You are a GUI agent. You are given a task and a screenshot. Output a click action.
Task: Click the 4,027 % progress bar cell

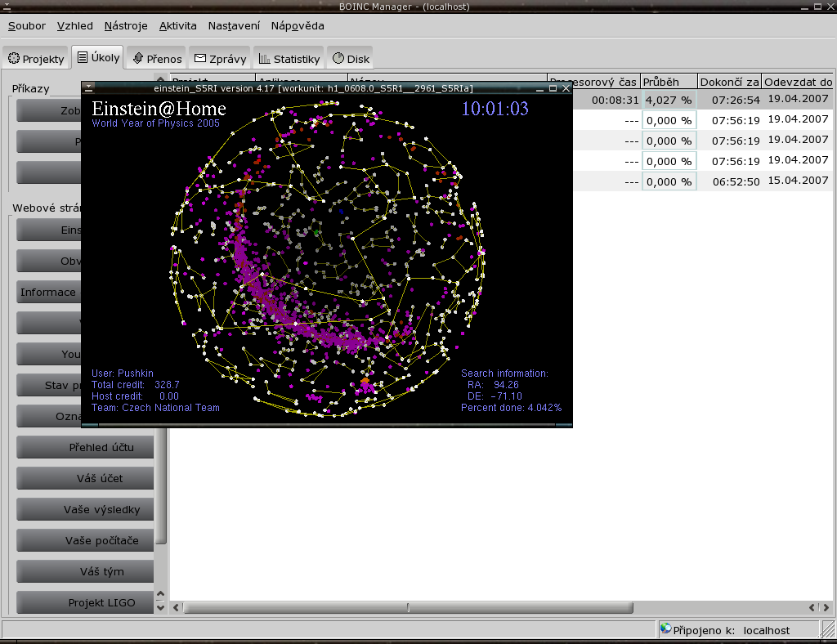point(669,100)
